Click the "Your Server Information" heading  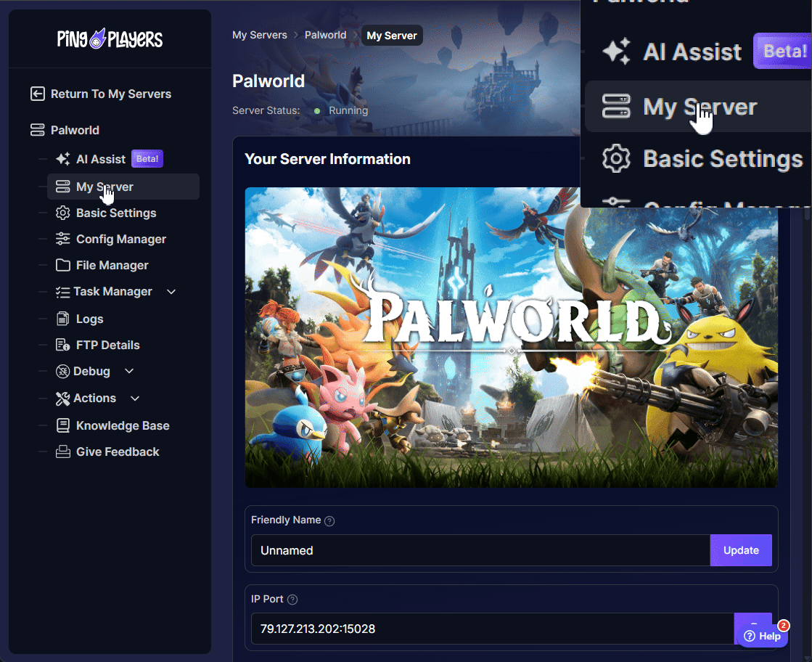(x=327, y=159)
